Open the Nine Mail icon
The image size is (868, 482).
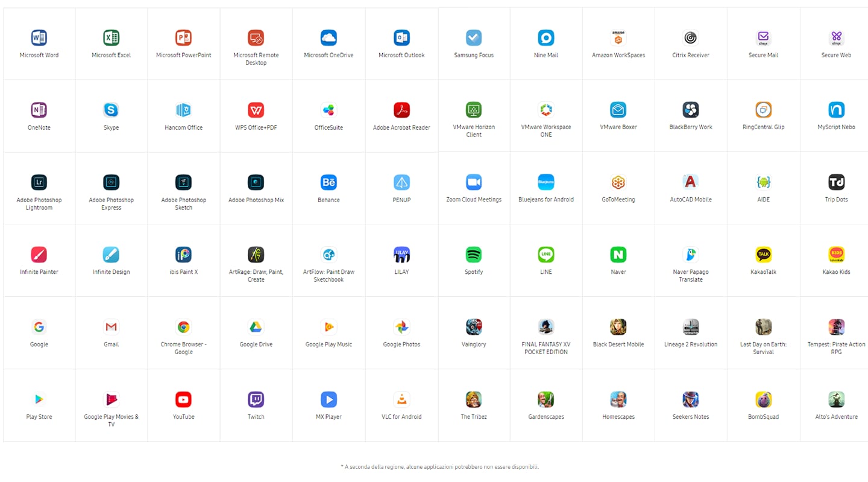pyautogui.click(x=546, y=38)
